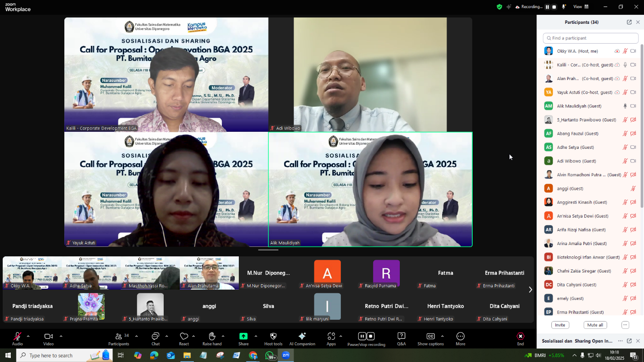The image size is (644, 362).
Task: Click AI Companion sparkle in title bar
Action: tap(509, 7)
